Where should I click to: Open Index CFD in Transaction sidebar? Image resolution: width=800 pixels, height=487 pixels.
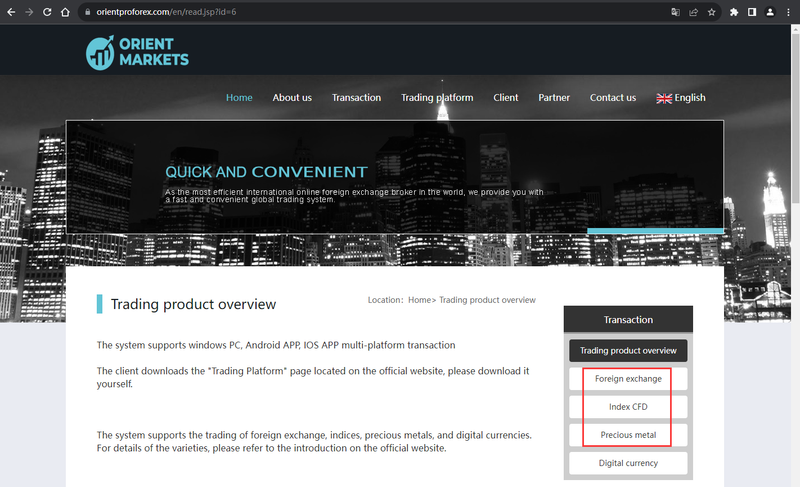(x=628, y=407)
